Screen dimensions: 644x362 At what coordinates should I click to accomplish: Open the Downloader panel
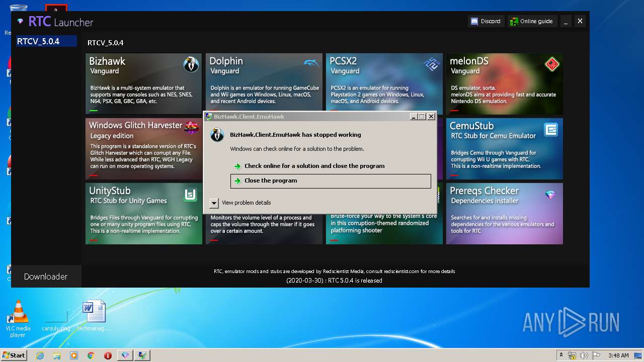coord(46,277)
